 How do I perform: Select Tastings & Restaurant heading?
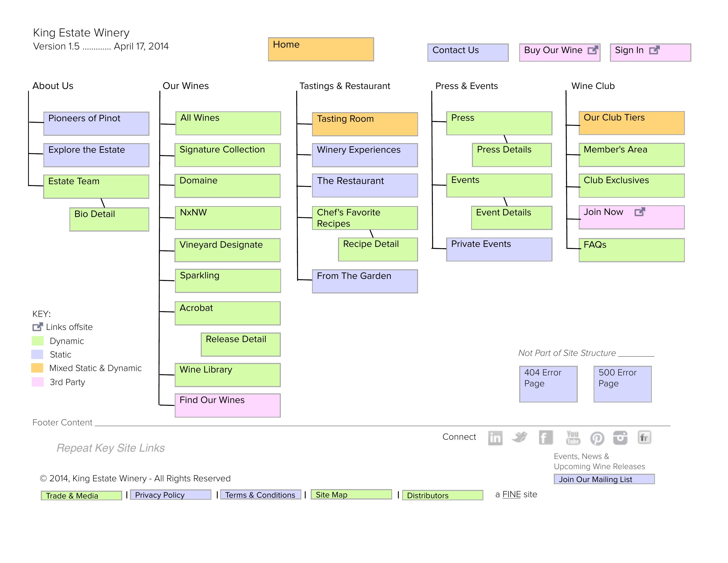coord(345,86)
